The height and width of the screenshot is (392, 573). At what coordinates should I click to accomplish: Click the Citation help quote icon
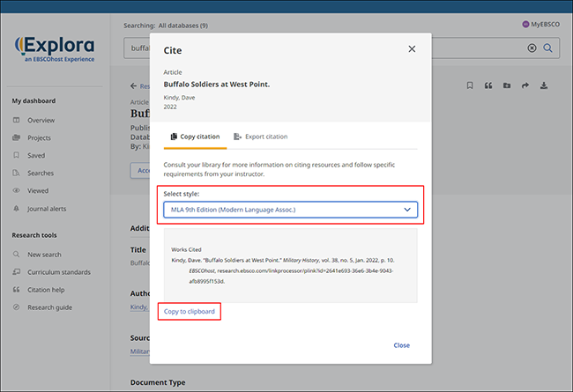tap(16, 289)
